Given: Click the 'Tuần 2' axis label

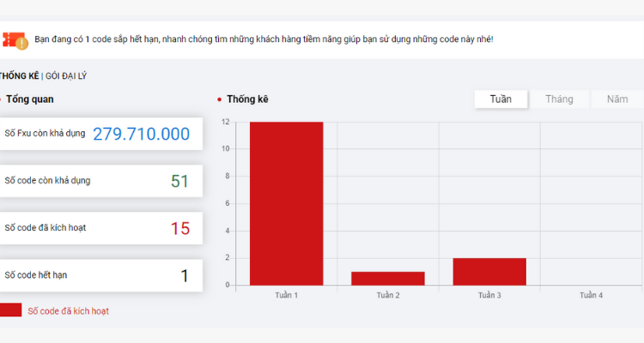Looking at the screenshot, I should coord(388,295).
